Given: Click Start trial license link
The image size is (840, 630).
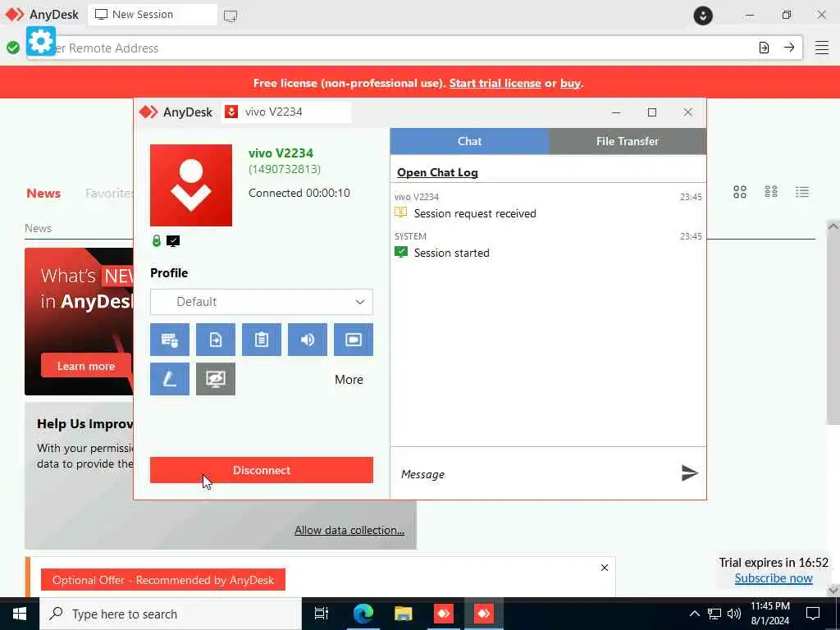Looking at the screenshot, I should click(x=495, y=83).
